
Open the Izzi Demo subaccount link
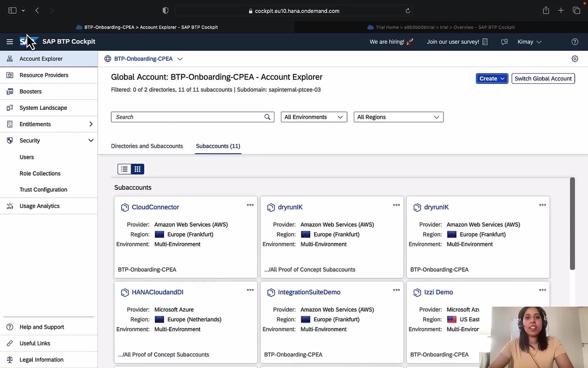438,292
